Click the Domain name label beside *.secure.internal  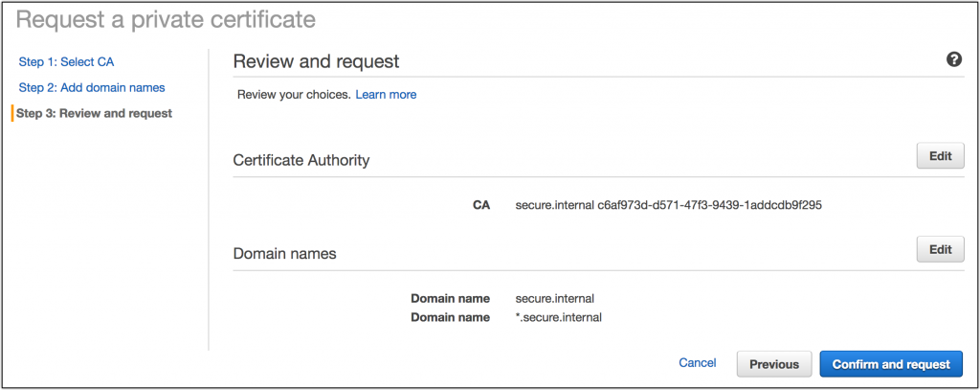pos(450,317)
